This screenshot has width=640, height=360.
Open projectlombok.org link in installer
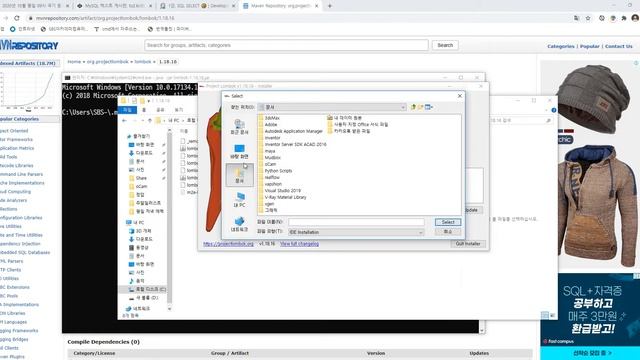[x=228, y=244]
